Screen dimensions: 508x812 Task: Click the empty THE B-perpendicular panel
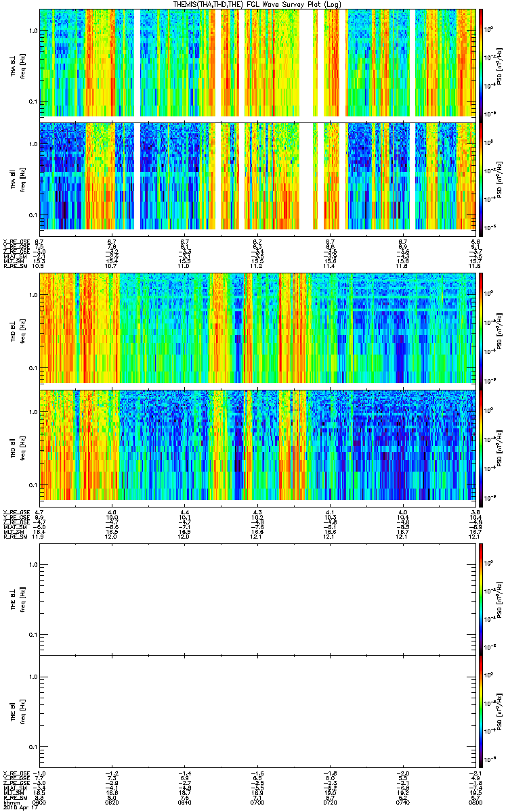(257, 598)
